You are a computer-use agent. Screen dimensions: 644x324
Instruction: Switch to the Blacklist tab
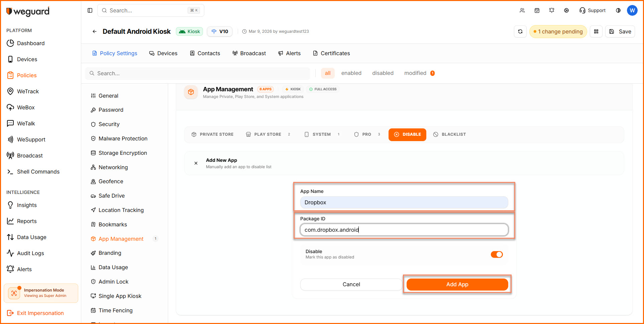(449, 134)
